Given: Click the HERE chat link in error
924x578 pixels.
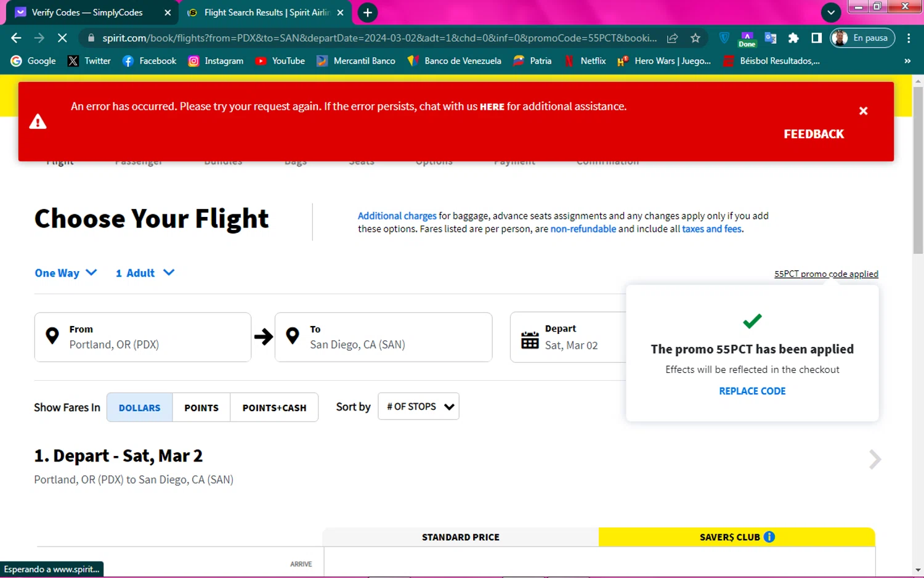Looking at the screenshot, I should (492, 107).
